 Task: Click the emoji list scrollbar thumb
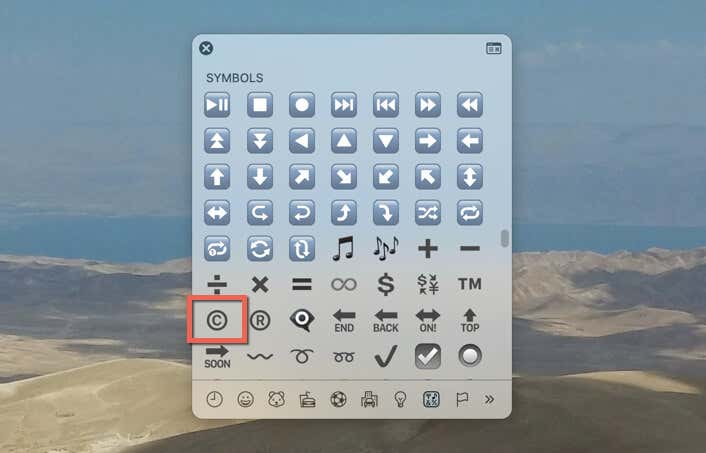point(505,239)
